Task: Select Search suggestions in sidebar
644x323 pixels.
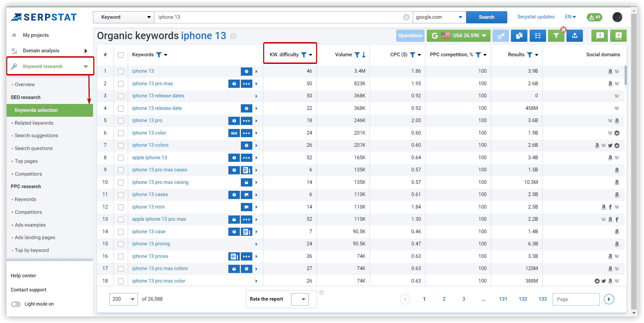Action: click(36, 136)
